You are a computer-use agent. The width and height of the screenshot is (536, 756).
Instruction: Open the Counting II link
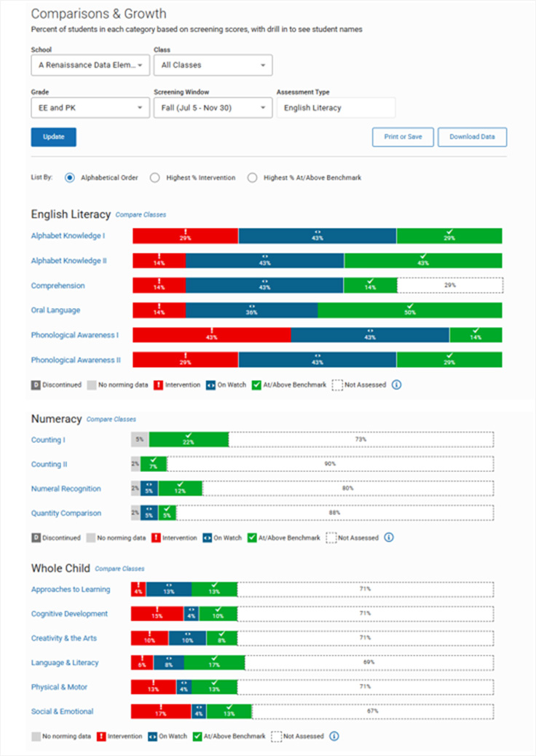click(x=50, y=464)
